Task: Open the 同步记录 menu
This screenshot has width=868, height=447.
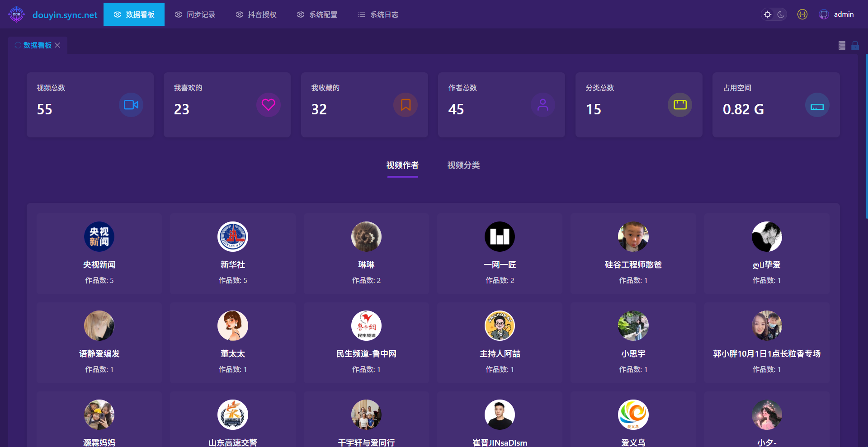Action: click(x=195, y=14)
